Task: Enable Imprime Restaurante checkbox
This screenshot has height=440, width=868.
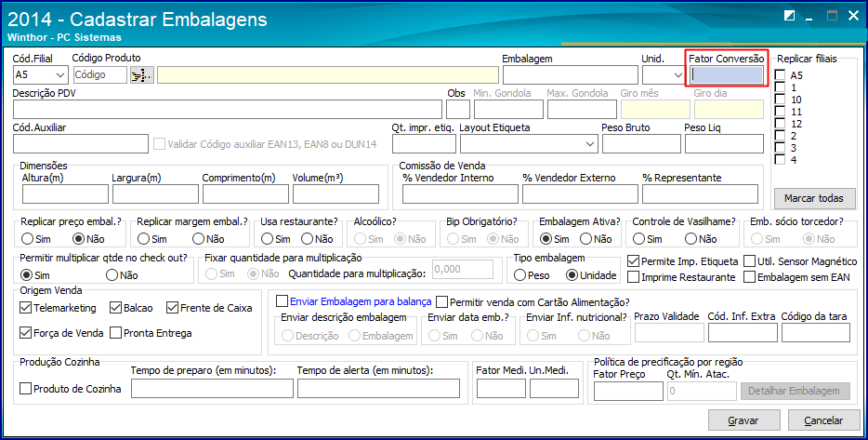Action: [633, 277]
